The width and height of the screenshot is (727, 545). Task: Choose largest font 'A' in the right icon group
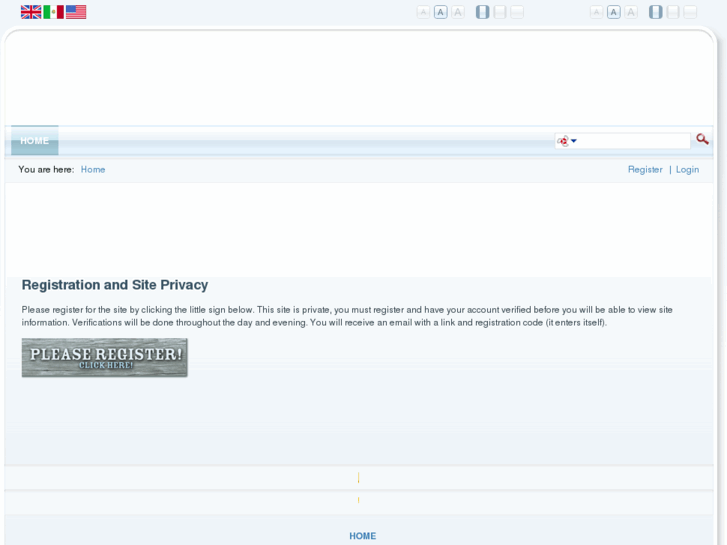click(631, 12)
